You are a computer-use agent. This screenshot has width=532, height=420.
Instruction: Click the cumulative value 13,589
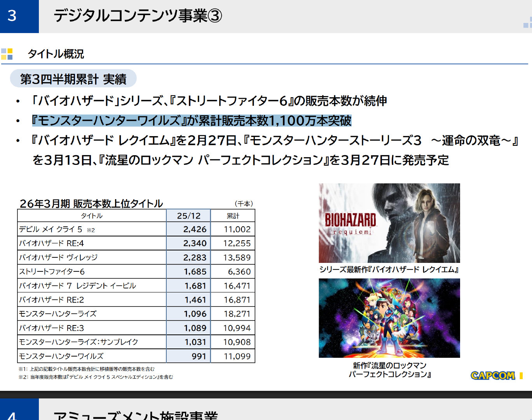click(237, 257)
